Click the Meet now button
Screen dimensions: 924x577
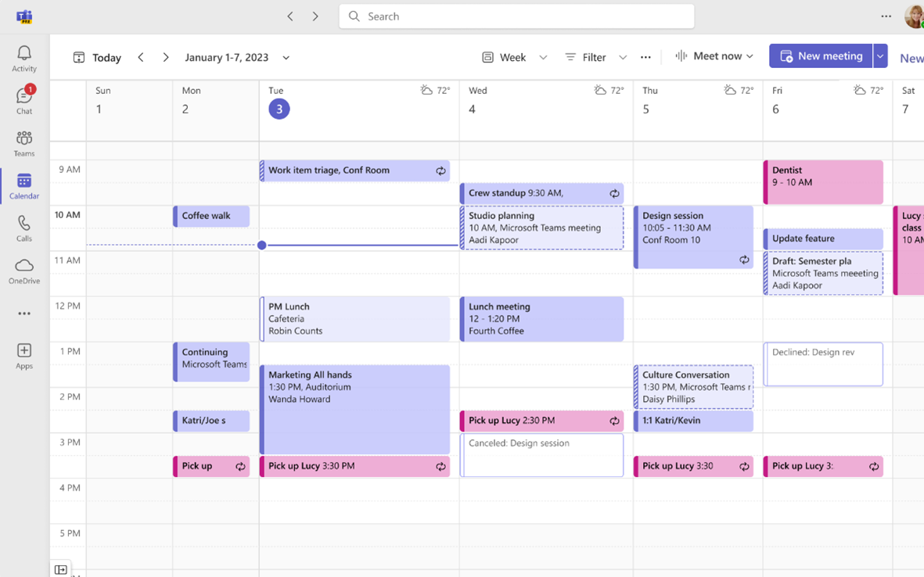pos(714,56)
